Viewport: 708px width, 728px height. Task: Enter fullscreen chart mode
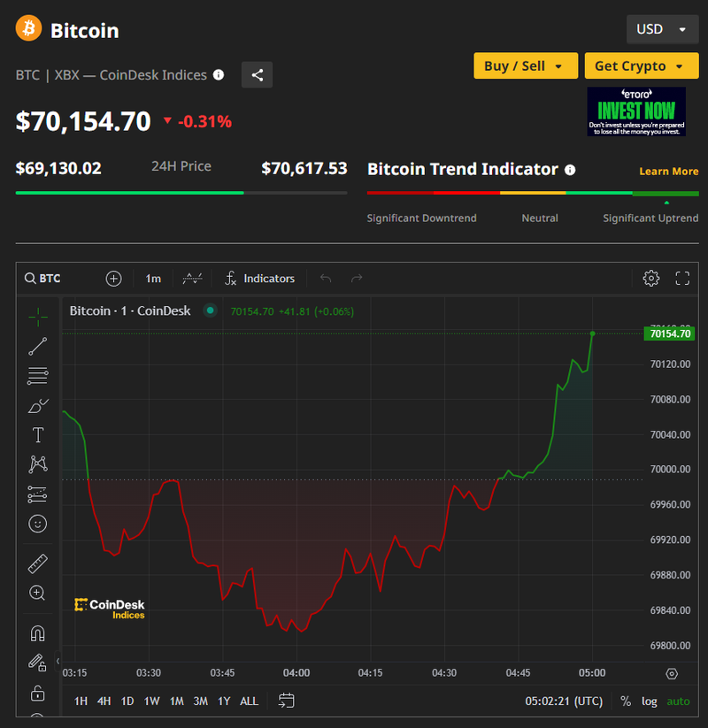(x=682, y=279)
